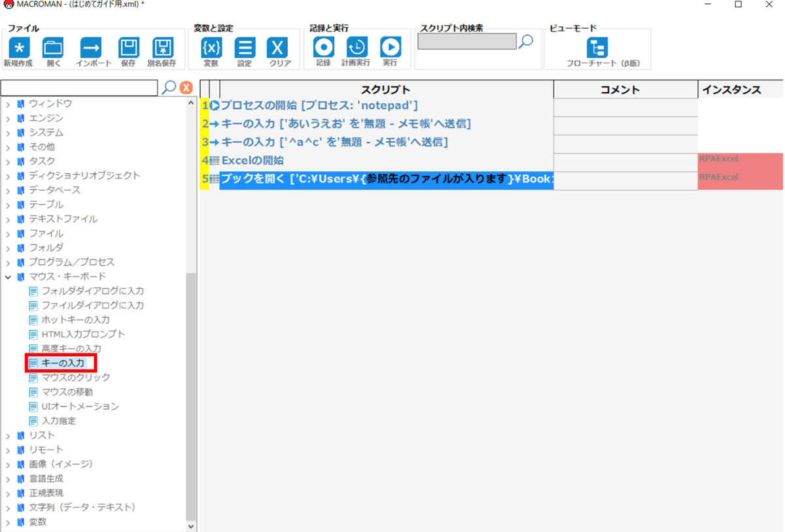This screenshot has width=785, height=532.
Task: Click the play icon on script row 1
Action: click(x=215, y=105)
